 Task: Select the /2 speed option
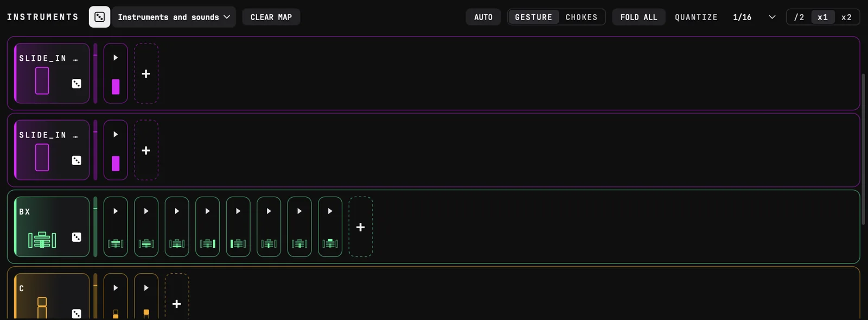click(x=799, y=17)
